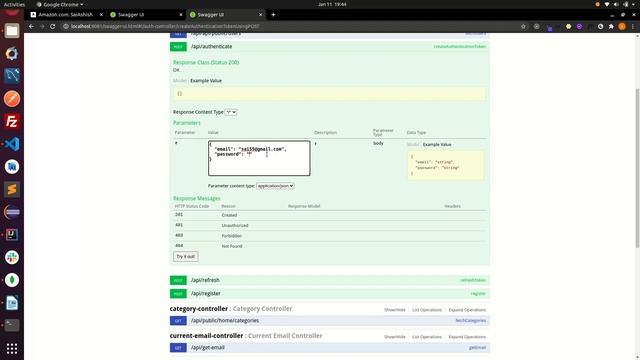640x360 pixels.
Task: Open IntelliJ IDEA from dock
Action: [12, 234]
